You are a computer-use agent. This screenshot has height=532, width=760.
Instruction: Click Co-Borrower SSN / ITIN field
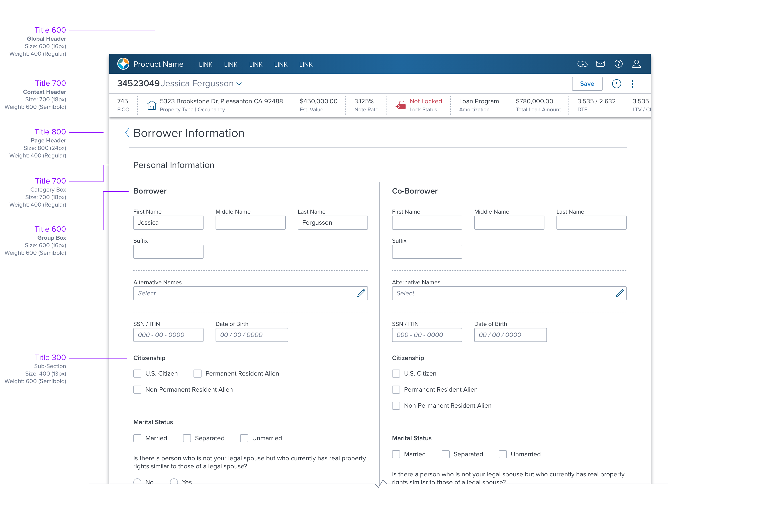427,335
